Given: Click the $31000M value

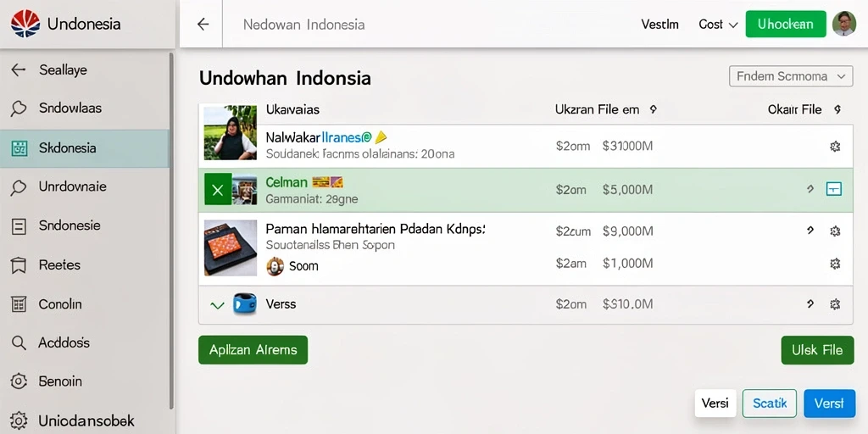Looking at the screenshot, I should [x=628, y=146].
